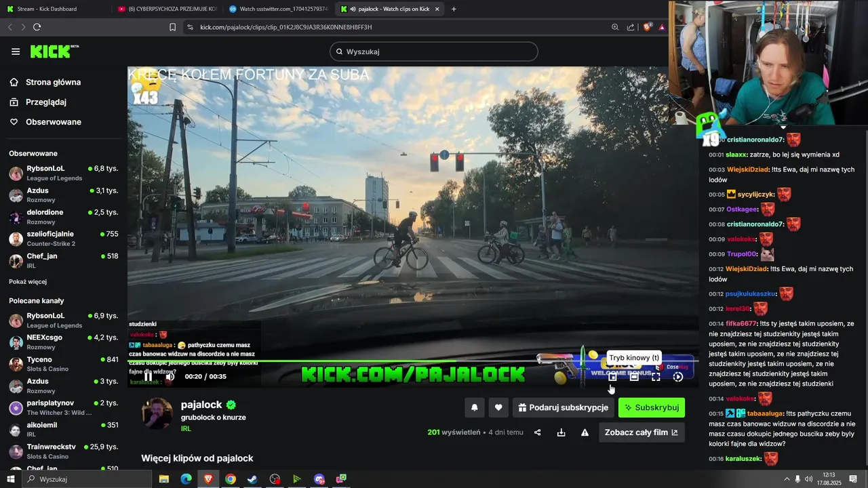Launch Steam from the taskbar
The image size is (868, 488).
[252, 479]
